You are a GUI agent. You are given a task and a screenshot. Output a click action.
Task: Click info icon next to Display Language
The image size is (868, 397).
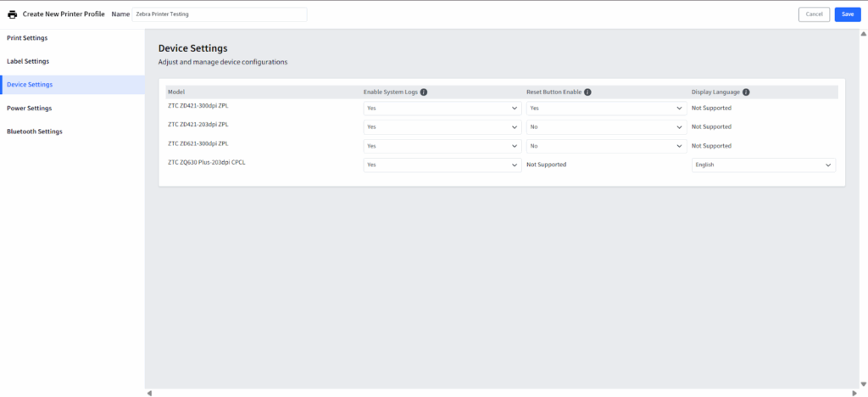click(747, 92)
